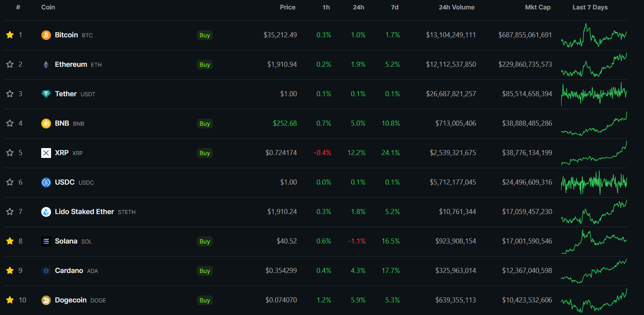Click the USDC coin icon
The image size is (644, 315).
point(46,182)
